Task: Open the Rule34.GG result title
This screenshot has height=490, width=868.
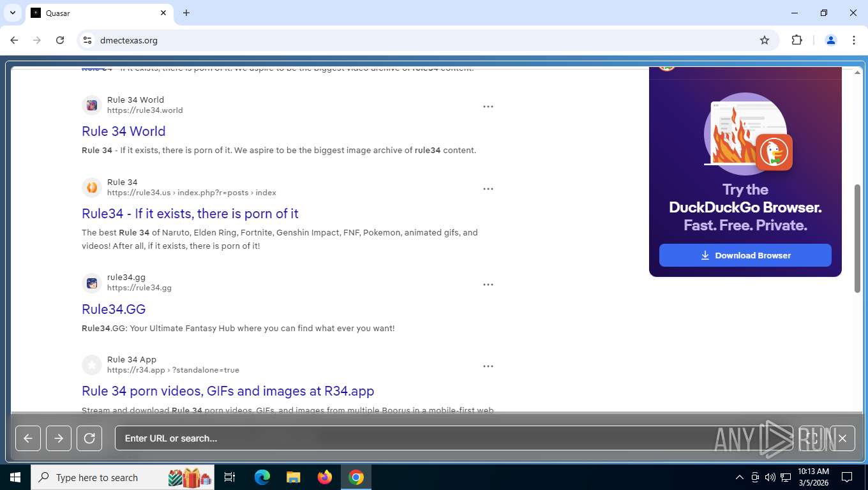Action: [x=114, y=309]
